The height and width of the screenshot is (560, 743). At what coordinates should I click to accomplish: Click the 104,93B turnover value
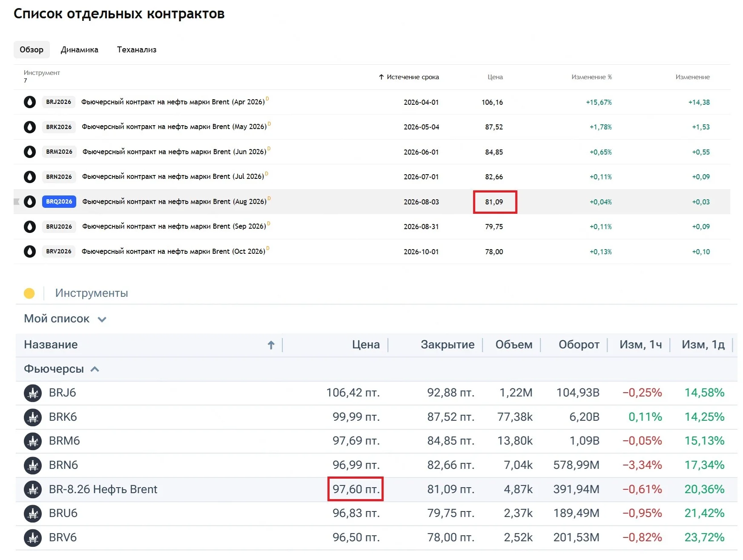[x=578, y=393]
